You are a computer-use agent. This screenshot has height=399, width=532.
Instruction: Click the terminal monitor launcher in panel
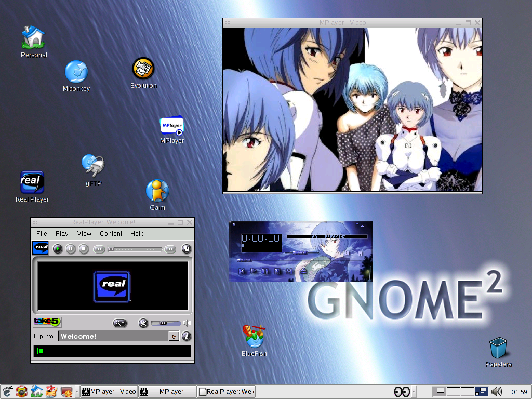(67, 392)
